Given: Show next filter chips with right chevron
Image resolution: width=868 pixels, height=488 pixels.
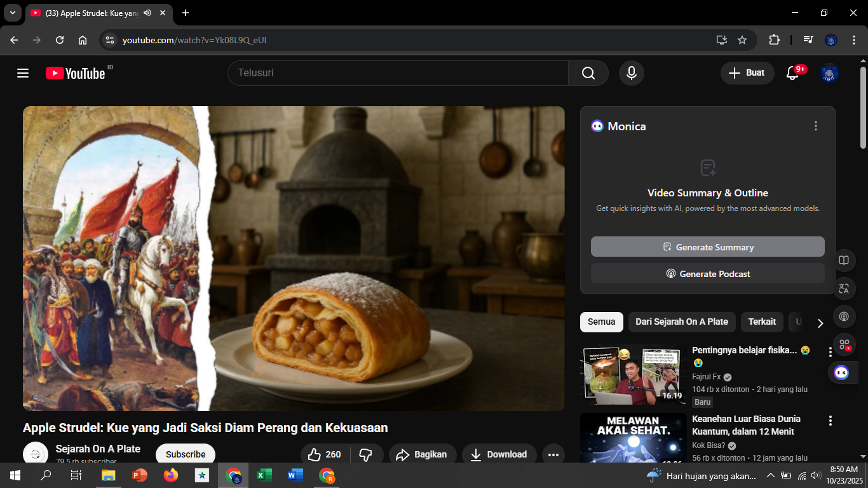Looking at the screenshot, I should [x=820, y=322].
